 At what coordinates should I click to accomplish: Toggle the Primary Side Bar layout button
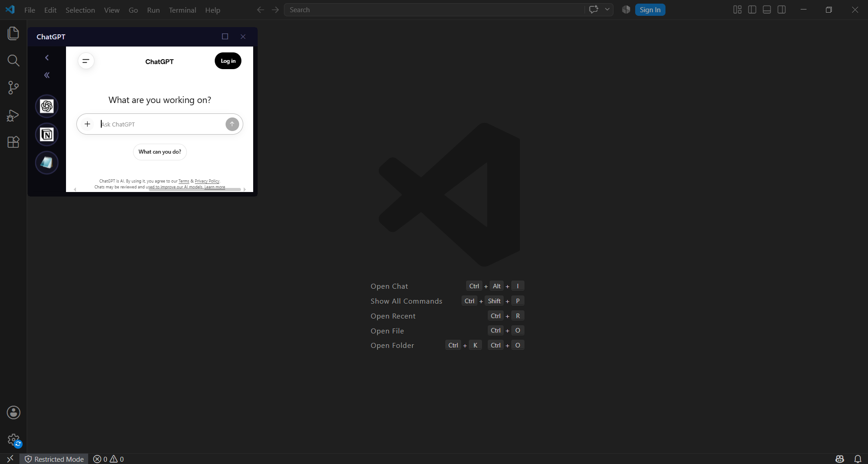click(x=752, y=9)
